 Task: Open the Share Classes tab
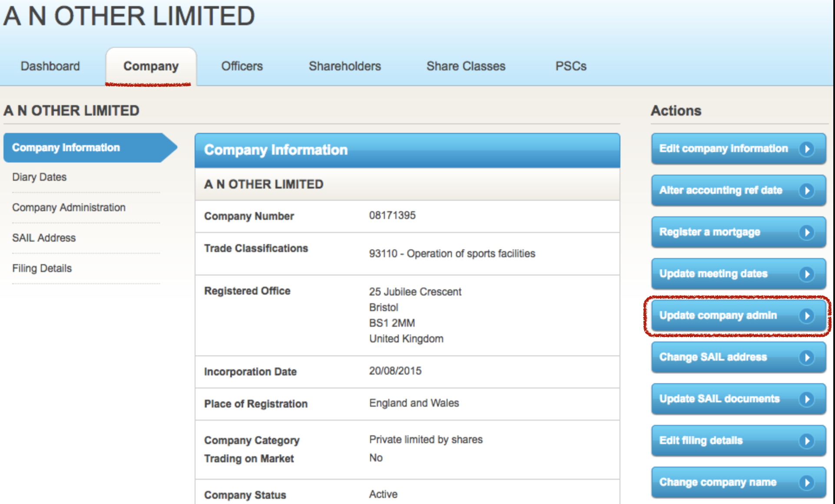(466, 66)
